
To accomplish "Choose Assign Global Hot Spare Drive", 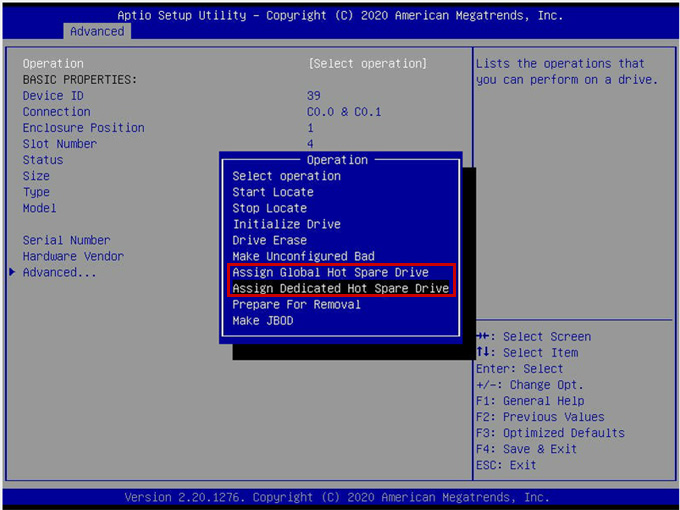I will 330,272.
